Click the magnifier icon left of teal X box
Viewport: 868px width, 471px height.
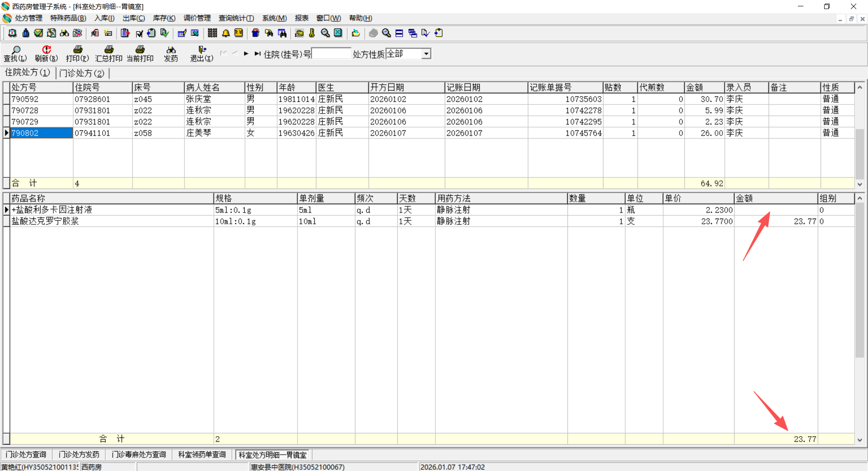[325, 33]
